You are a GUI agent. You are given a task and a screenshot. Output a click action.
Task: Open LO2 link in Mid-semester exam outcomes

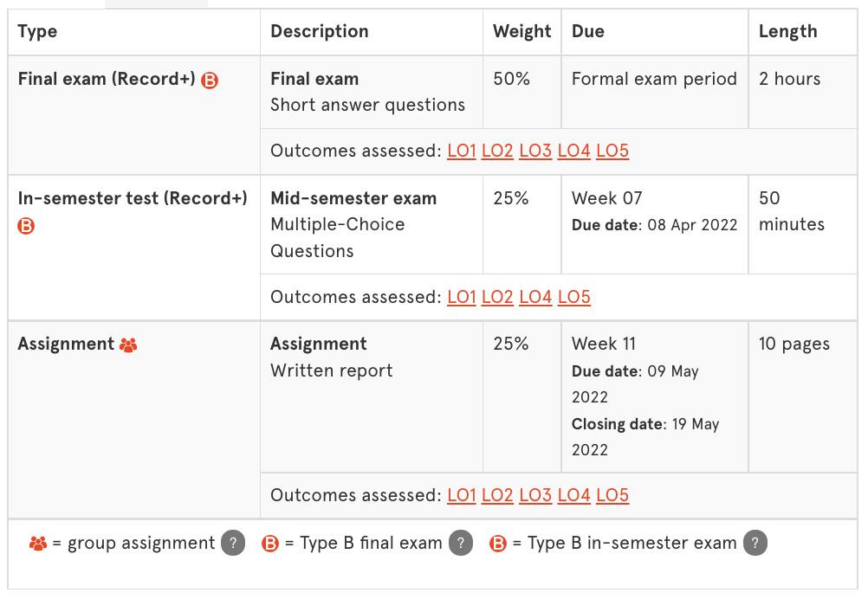497,297
